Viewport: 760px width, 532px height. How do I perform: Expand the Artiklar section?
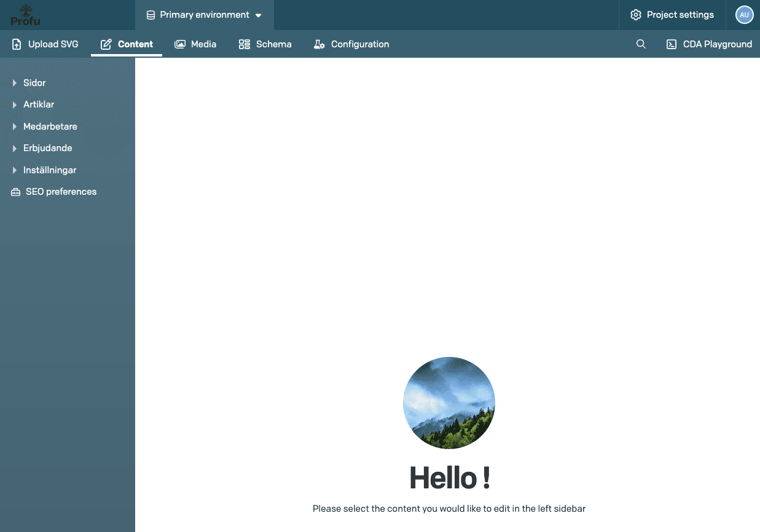[14, 104]
